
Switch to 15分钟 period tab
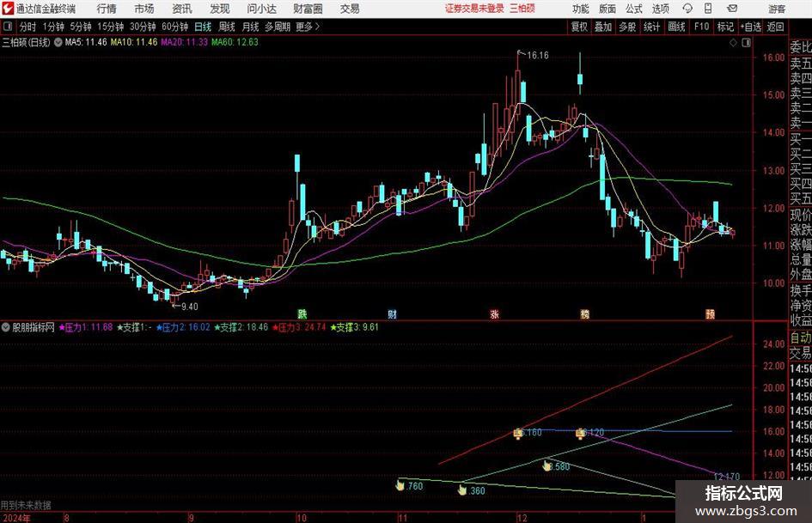point(110,27)
